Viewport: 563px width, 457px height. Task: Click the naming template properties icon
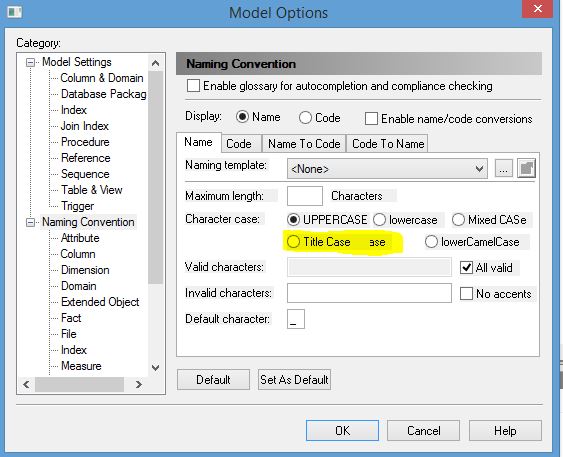coord(526,168)
